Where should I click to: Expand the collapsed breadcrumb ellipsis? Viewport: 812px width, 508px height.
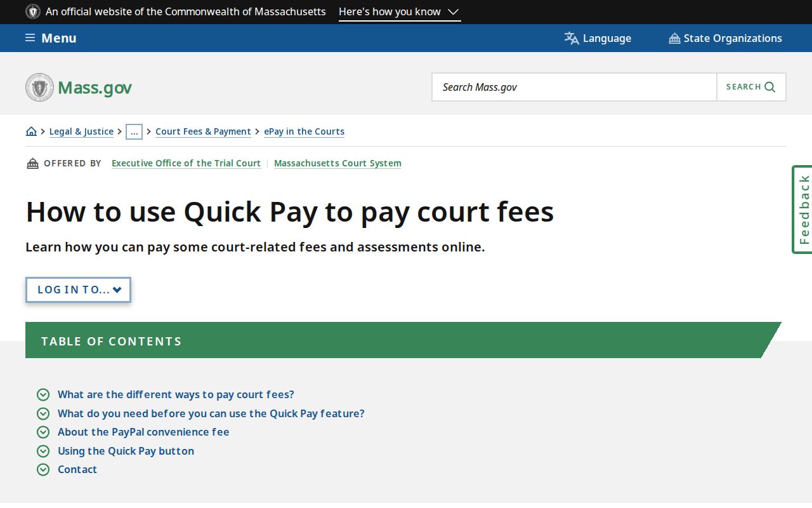pyautogui.click(x=134, y=131)
